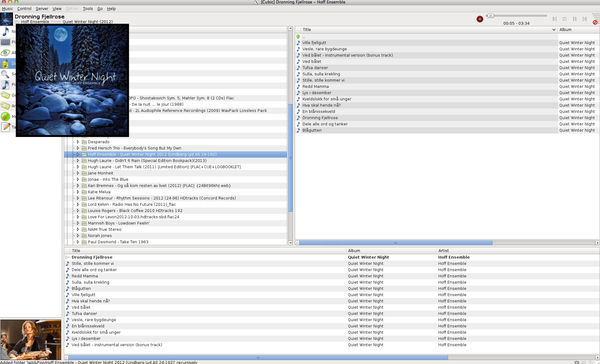Open the Search magnifier sidebar item
The width and height of the screenshot is (600, 364).
[5, 74]
